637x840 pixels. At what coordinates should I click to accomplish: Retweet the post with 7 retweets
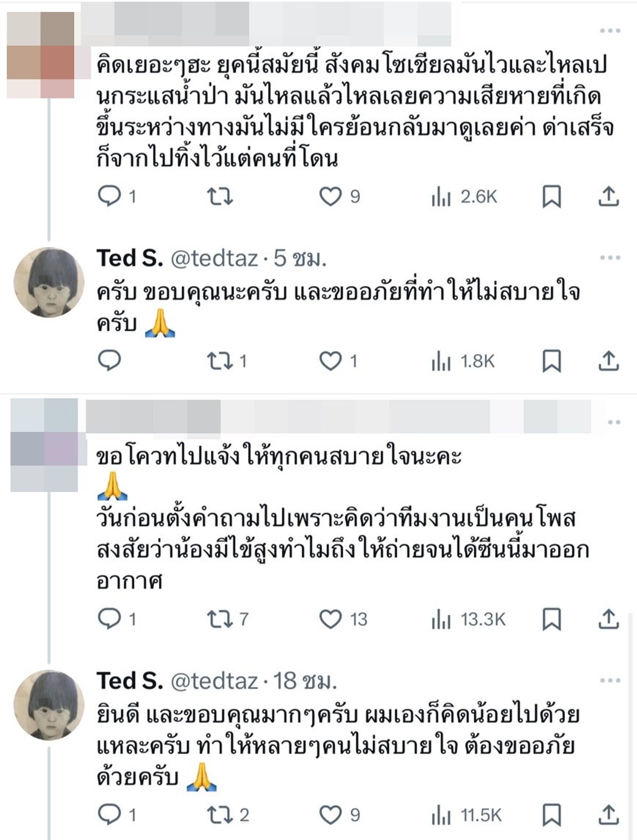point(219,619)
